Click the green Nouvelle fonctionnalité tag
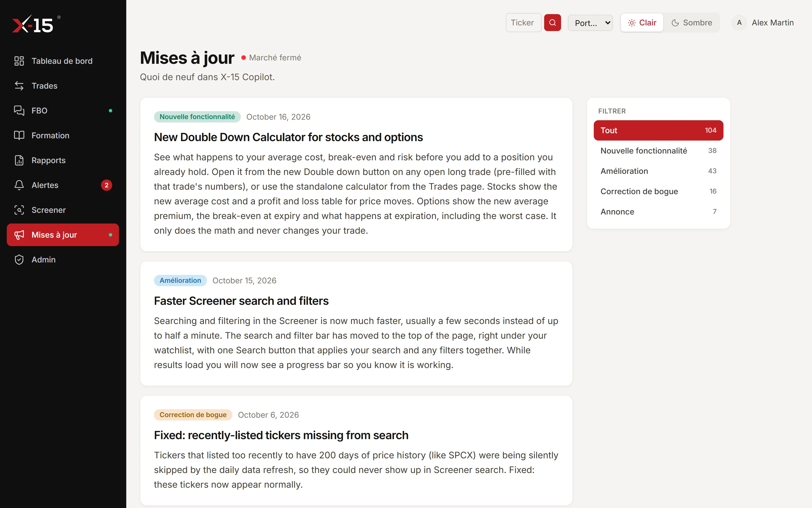Screen dimensions: 812x508 point(197,117)
